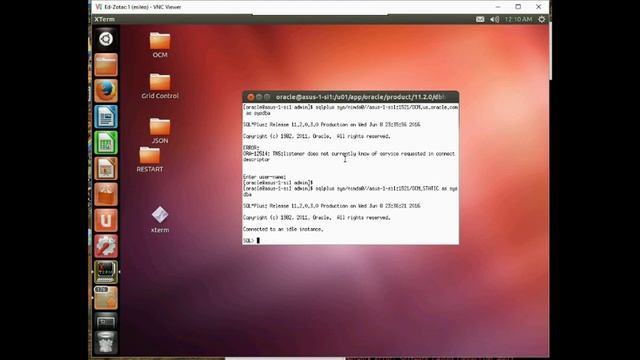Open Ubuntu One from the launcher
The height and width of the screenshot is (360, 640).
(x=106, y=220)
